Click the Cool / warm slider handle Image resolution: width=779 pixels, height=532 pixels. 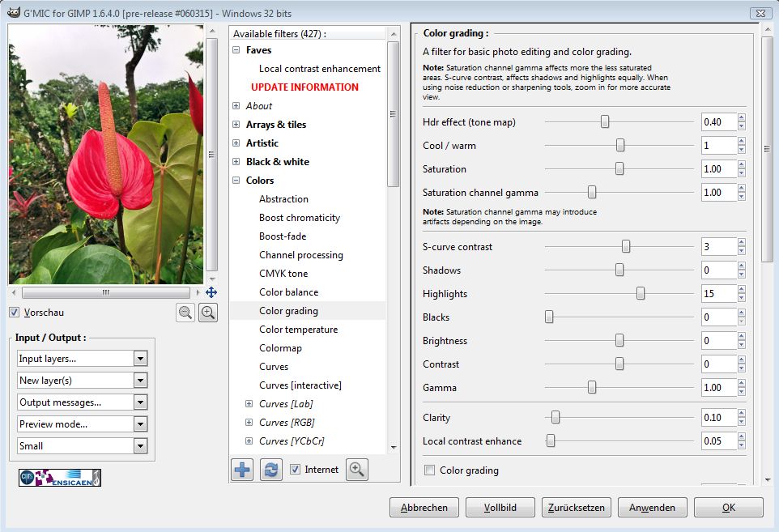[x=620, y=145]
